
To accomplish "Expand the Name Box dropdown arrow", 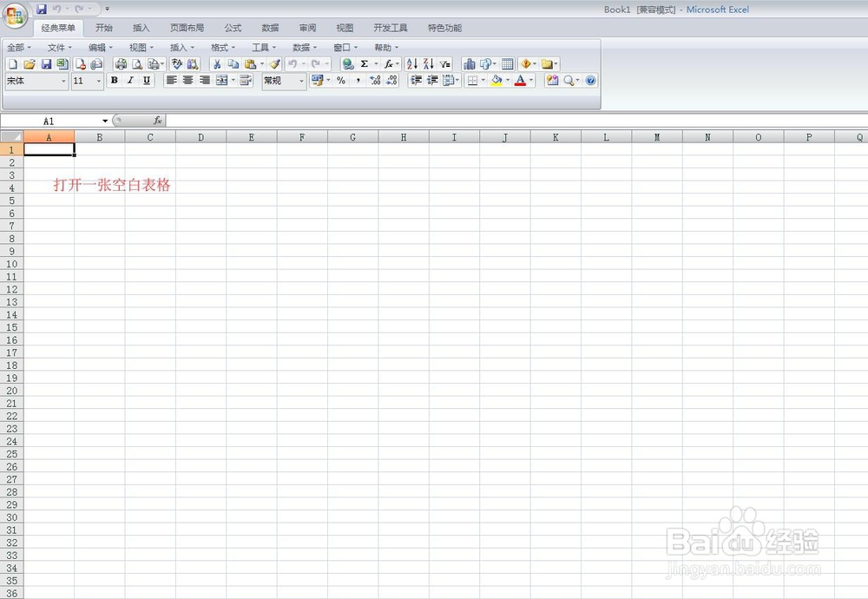I will pos(105,121).
